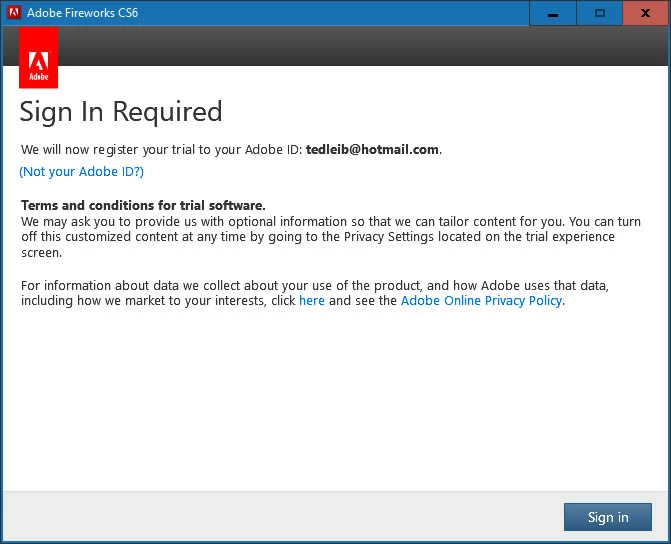
Task: Select the tedleib@hotmail.com email text
Action: coord(372,149)
